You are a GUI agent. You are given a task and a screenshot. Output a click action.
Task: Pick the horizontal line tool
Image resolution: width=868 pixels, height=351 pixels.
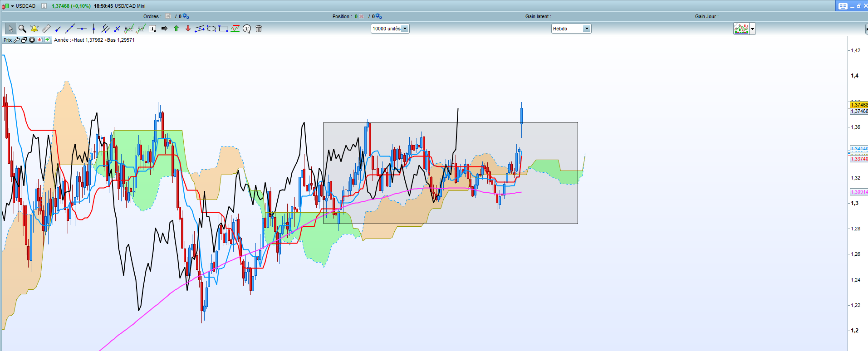(82, 29)
